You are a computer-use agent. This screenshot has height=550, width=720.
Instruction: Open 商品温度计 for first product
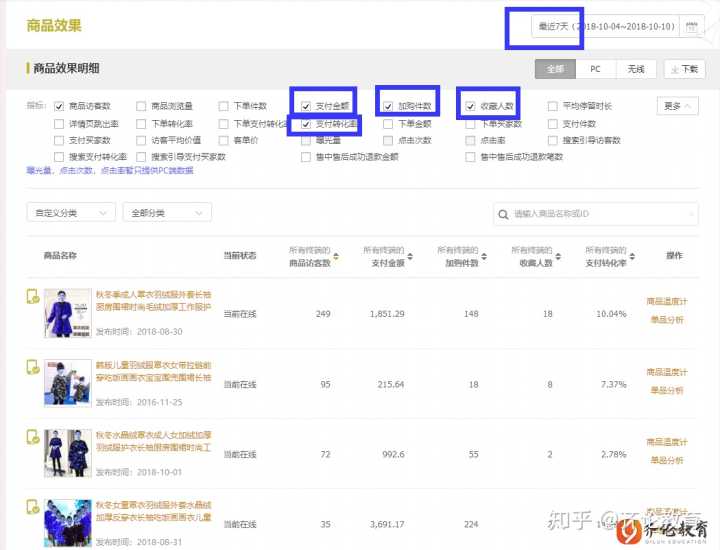point(668,301)
